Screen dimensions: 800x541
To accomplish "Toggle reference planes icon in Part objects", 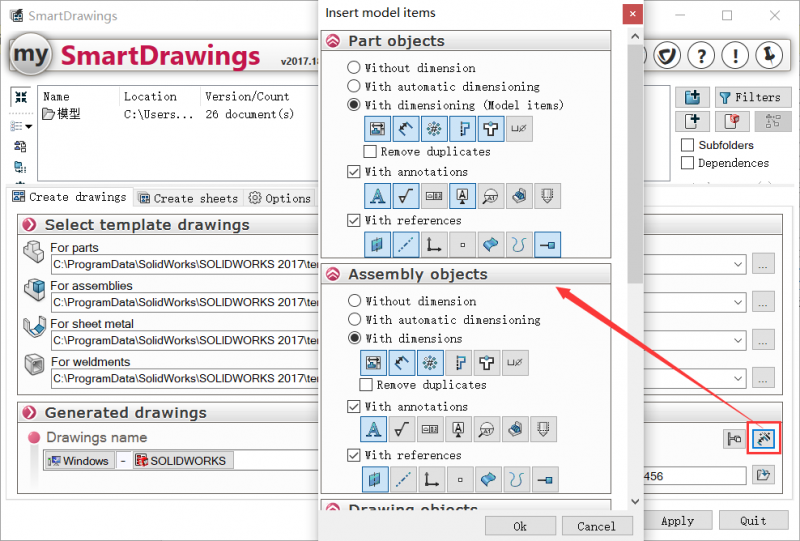I will pyautogui.click(x=378, y=244).
